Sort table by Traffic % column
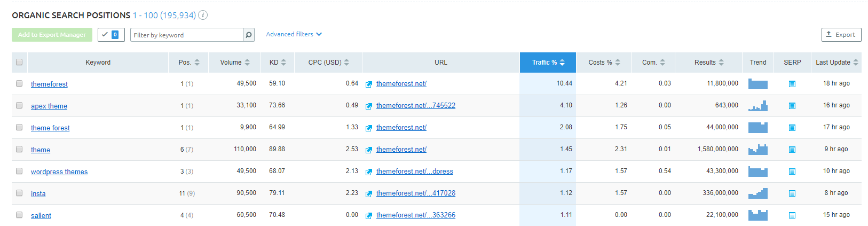The image size is (868, 226). pos(548,63)
